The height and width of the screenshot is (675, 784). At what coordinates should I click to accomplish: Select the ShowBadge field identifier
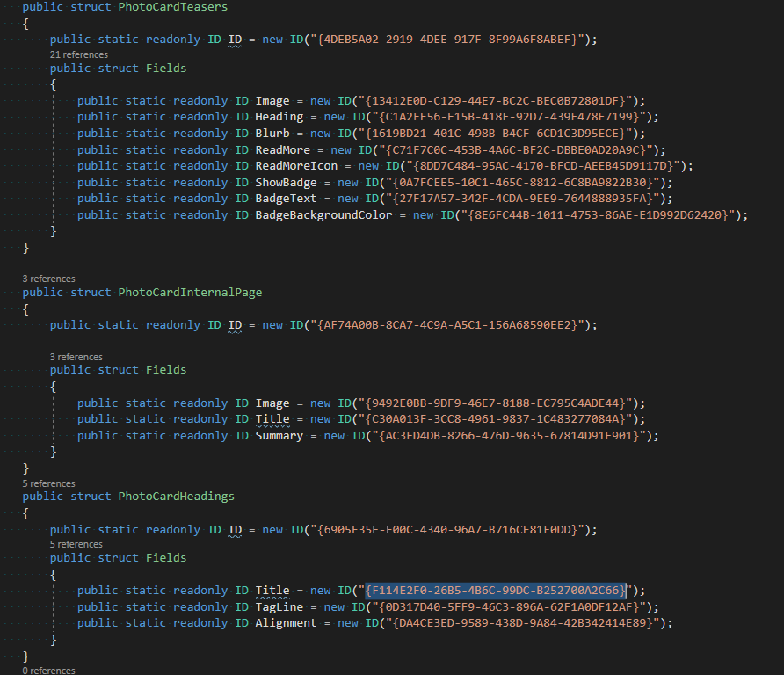(284, 181)
